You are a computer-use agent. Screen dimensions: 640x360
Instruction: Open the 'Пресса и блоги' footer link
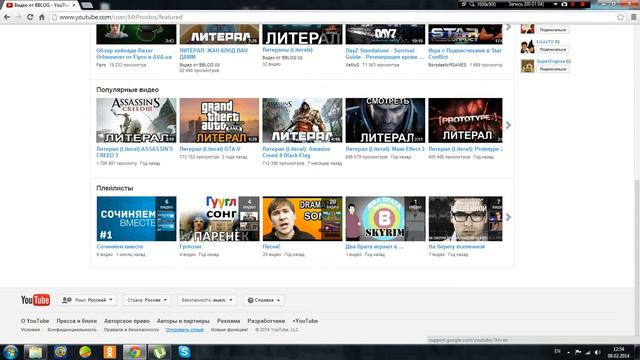[77, 321]
